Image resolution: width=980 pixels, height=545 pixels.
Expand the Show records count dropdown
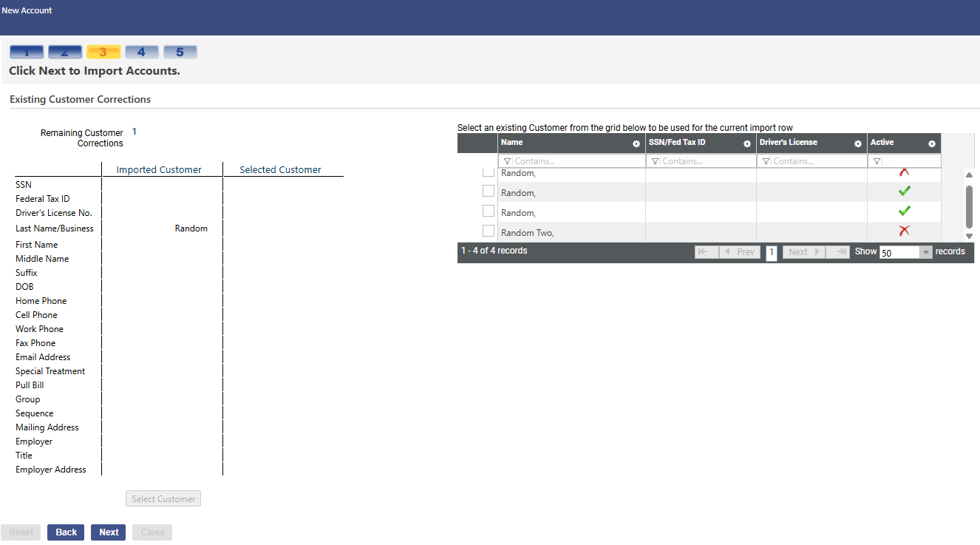(x=926, y=252)
